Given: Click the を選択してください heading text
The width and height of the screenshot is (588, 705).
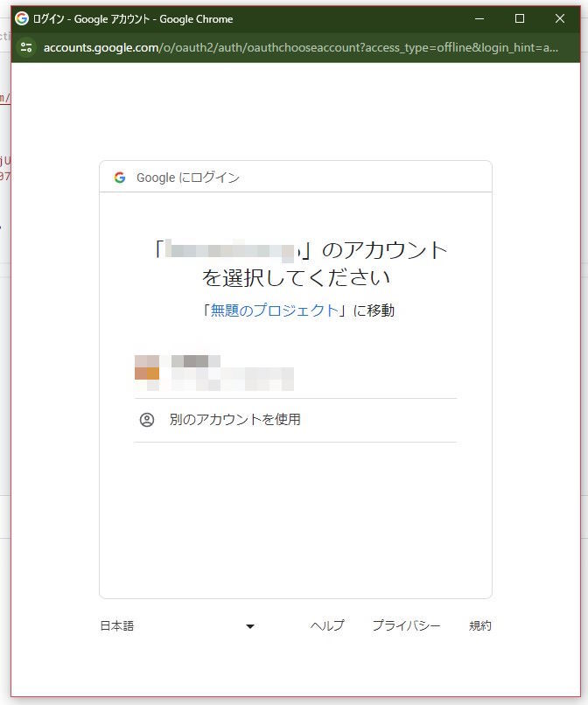Looking at the screenshot, I should (296, 277).
